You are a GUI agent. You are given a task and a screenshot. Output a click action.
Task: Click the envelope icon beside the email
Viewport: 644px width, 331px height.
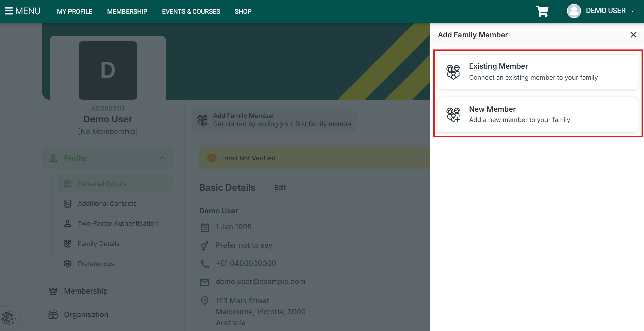205,282
